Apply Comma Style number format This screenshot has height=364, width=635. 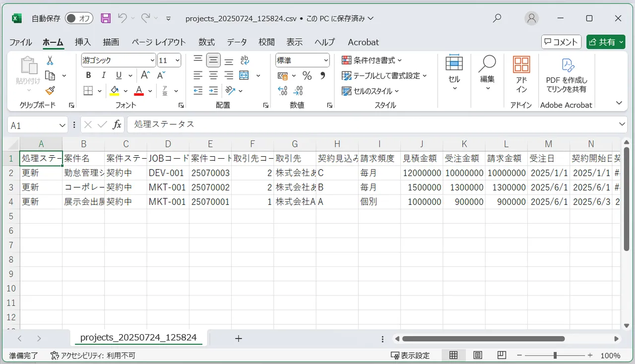pyautogui.click(x=322, y=76)
